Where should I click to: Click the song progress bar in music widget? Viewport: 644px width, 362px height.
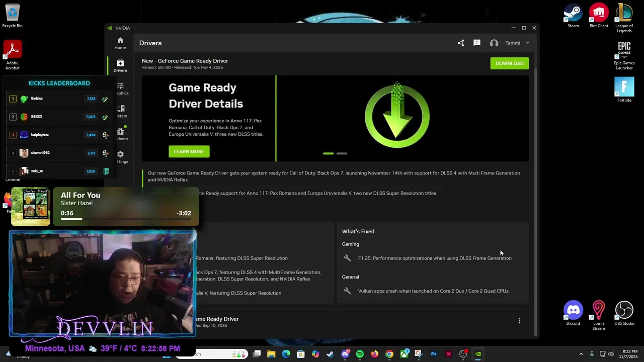point(126,219)
